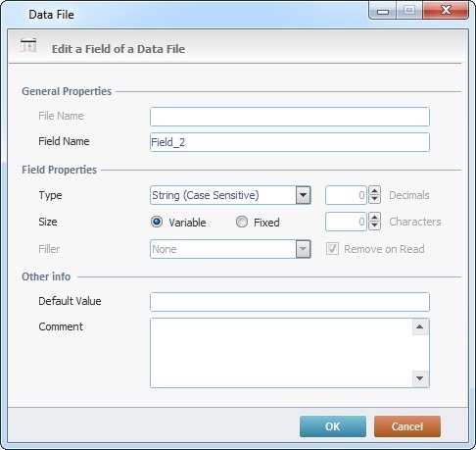Increase Decimals value with up arrow
Screen dimensions: 476x450
(374, 190)
